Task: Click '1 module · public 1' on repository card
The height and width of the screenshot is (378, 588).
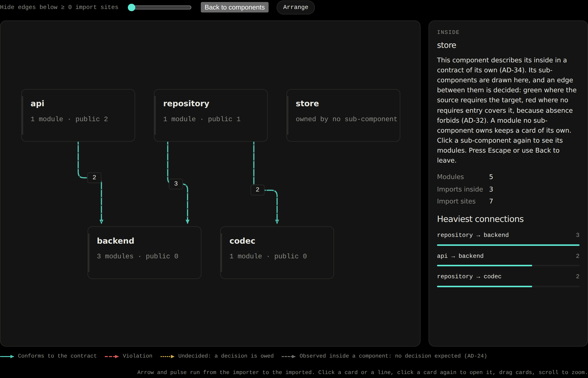Action: point(202,119)
